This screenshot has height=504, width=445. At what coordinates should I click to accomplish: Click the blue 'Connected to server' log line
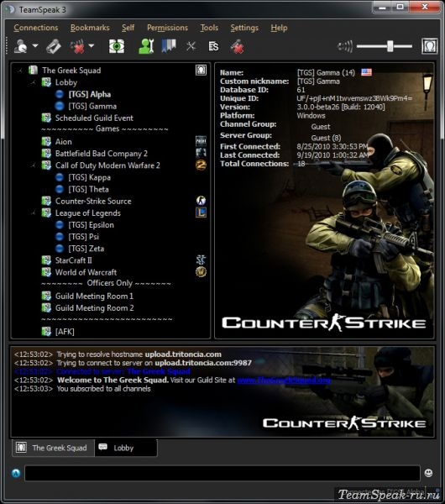102,371
